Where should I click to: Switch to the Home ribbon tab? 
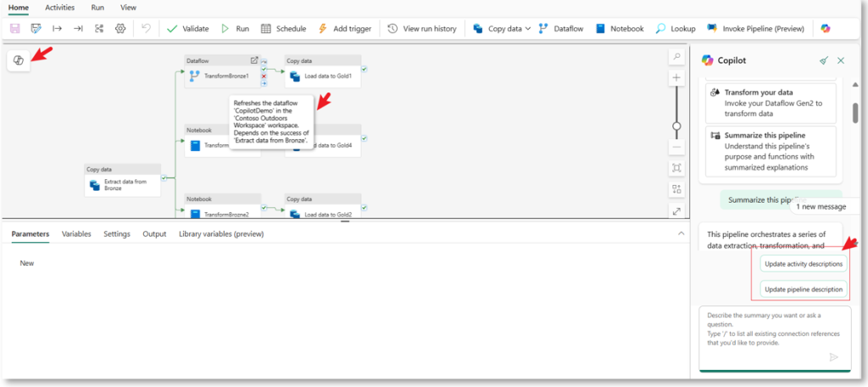pos(19,8)
